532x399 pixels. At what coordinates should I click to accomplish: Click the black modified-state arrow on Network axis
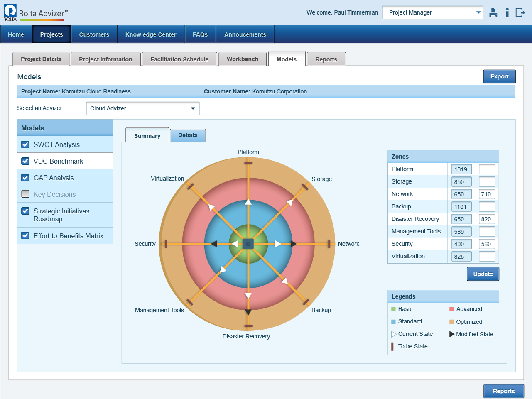coord(294,244)
